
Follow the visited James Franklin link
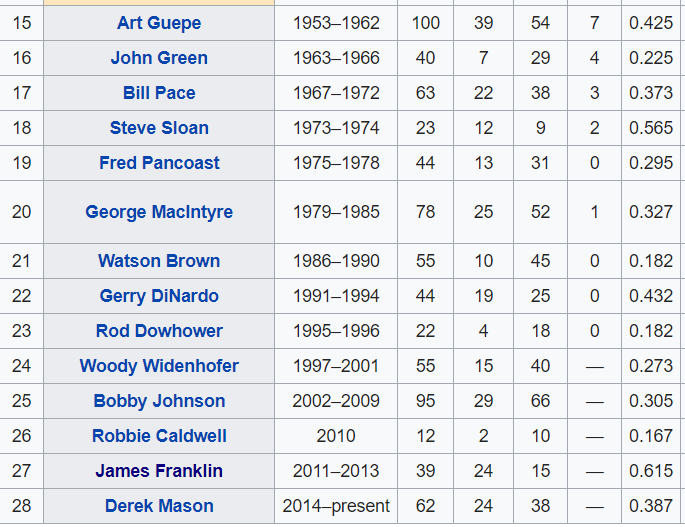159,471
